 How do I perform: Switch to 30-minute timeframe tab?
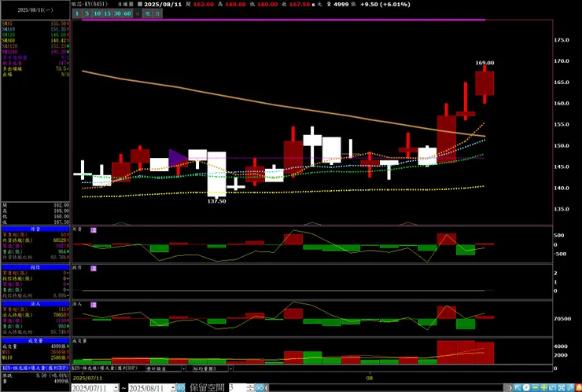(117, 13)
